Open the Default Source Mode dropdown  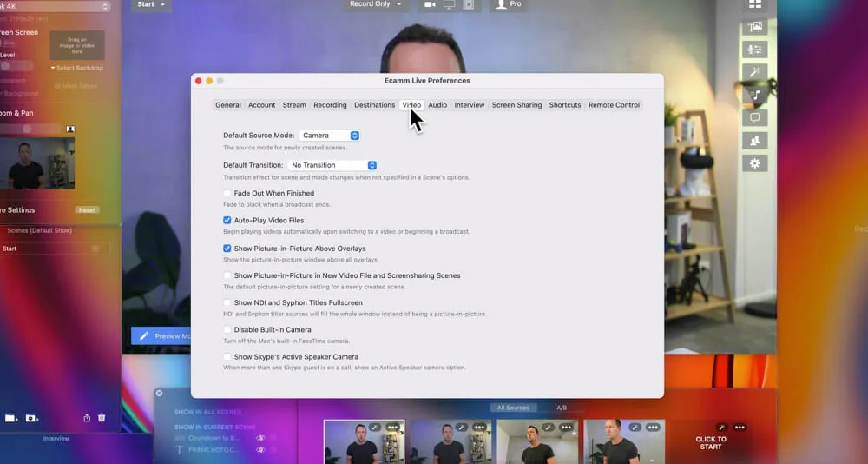click(329, 136)
